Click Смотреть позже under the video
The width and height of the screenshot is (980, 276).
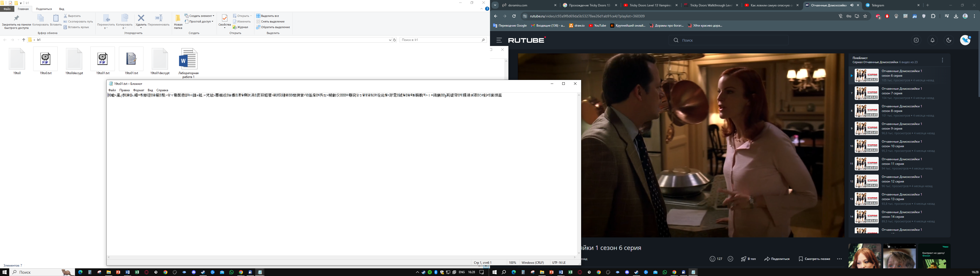[814, 259]
